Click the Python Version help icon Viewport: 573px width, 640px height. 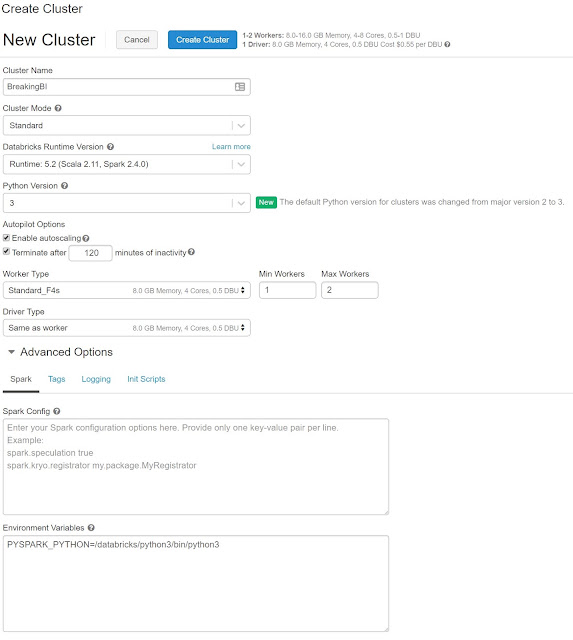pyautogui.click(x=64, y=186)
